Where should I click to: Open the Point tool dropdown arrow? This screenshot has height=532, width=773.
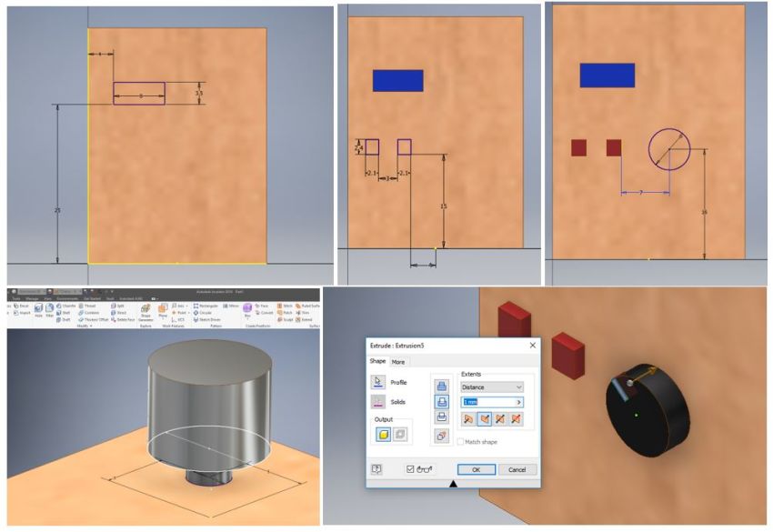[189, 313]
